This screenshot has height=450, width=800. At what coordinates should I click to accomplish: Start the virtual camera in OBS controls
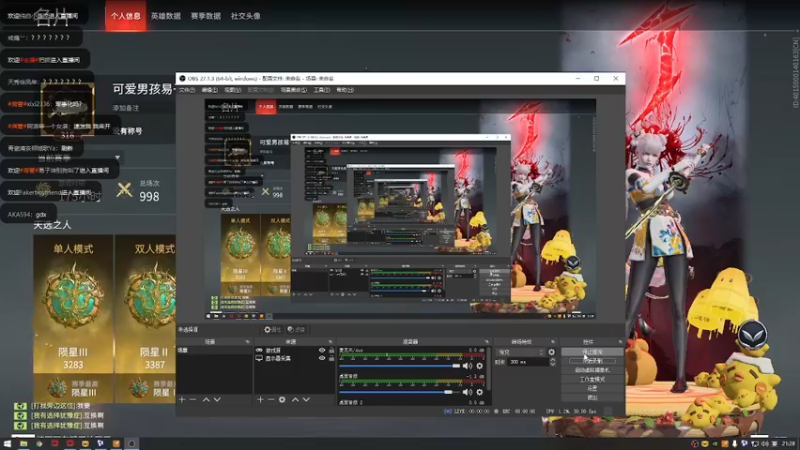592,370
